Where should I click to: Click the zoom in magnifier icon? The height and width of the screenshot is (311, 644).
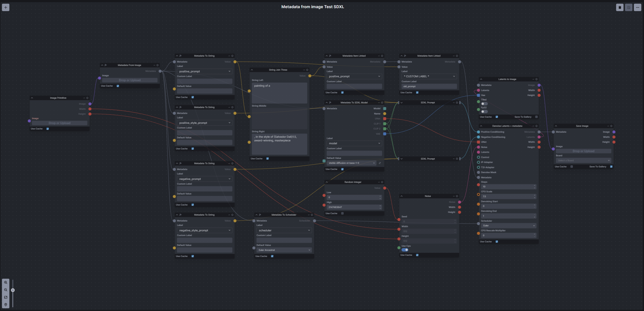click(5, 283)
